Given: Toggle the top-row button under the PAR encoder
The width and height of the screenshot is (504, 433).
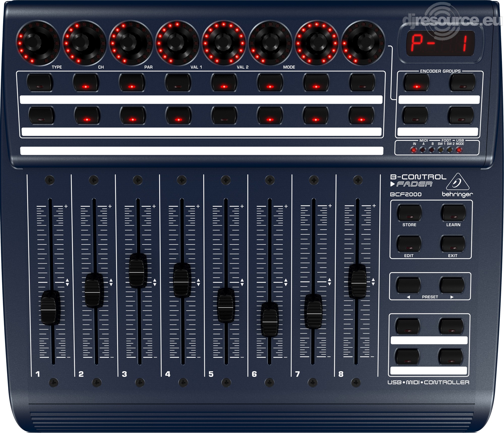Looking at the screenshot, I should click(132, 82).
